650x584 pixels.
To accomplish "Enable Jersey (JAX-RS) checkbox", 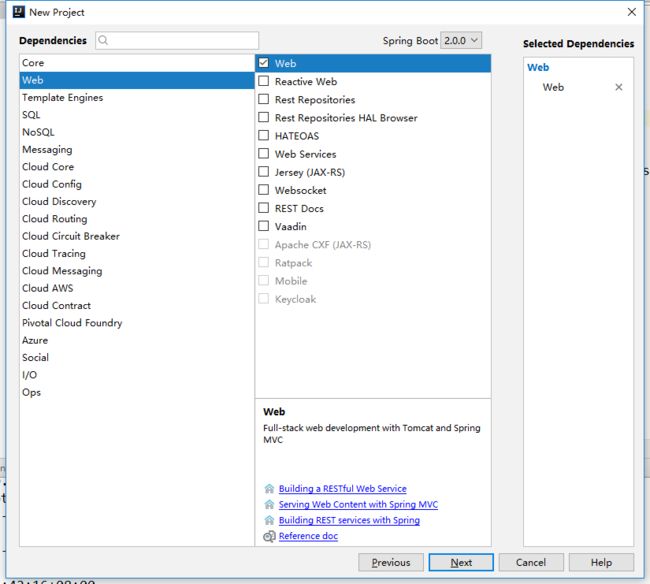I will pos(264,172).
